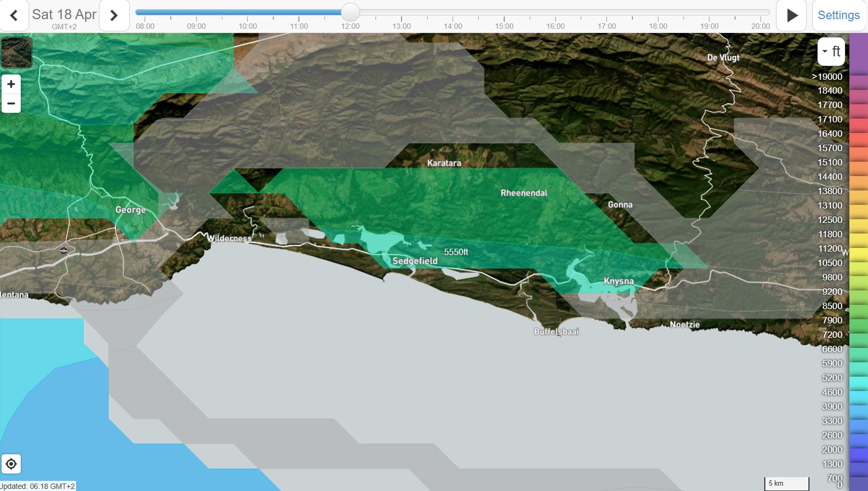Go to the previous day
Image resolution: width=868 pixels, height=491 pixels.
point(14,15)
